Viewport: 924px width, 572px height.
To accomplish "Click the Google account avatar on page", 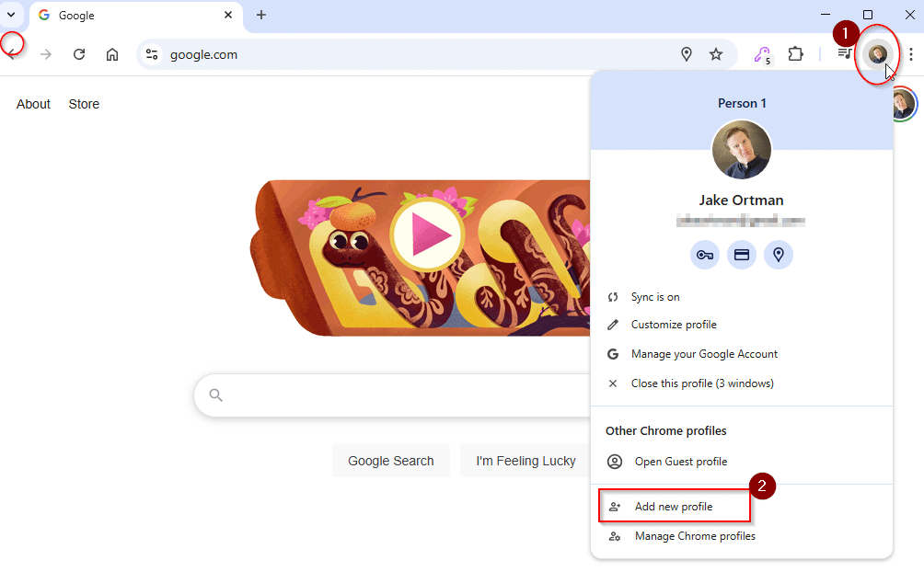I will 905,104.
